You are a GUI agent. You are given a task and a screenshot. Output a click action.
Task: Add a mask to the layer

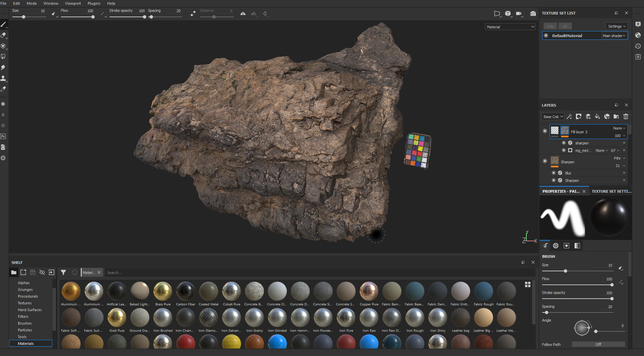click(579, 116)
